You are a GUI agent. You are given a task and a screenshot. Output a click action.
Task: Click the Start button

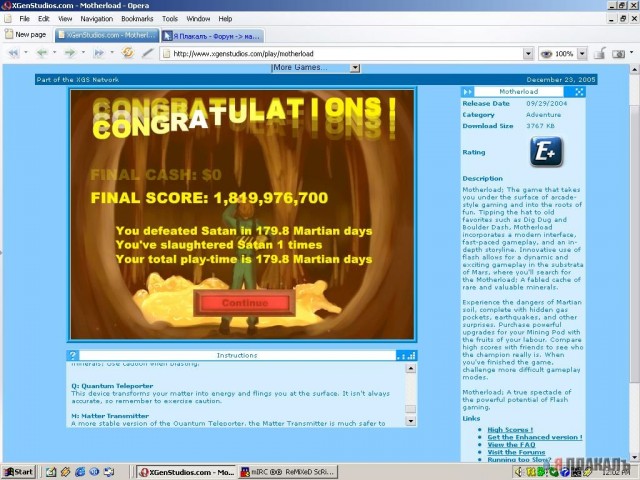[19, 472]
